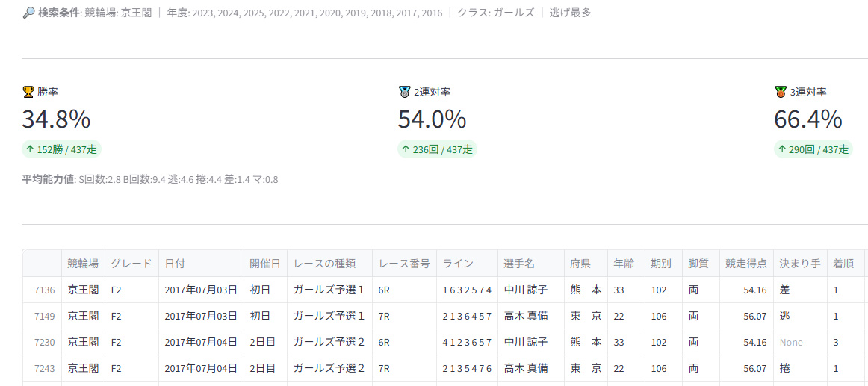Image resolution: width=868 pixels, height=386 pixels.
Task: Click the 着順 column header
Action: tap(843, 264)
